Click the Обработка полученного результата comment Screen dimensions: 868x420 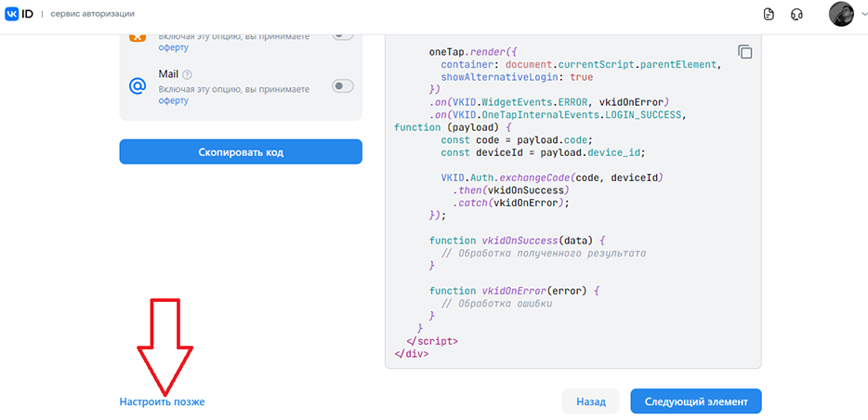coord(544,254)
